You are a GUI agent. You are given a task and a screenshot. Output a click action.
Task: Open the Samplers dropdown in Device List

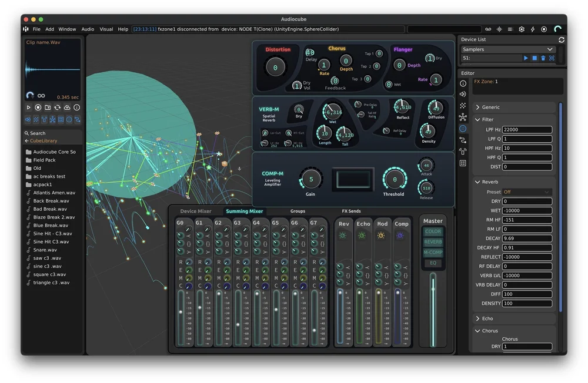(x=507, y=49)
